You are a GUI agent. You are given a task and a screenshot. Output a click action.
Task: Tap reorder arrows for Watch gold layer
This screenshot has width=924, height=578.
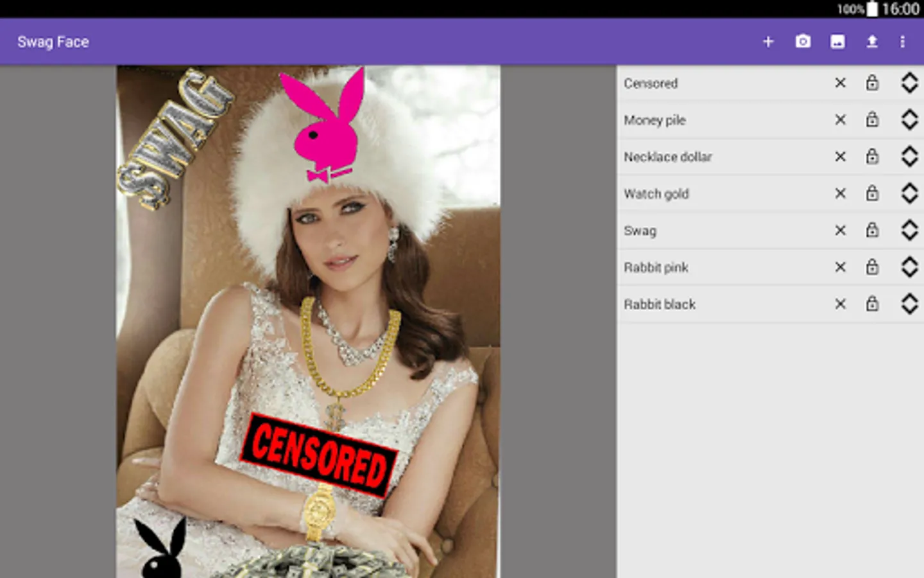[x=909, y=193]
